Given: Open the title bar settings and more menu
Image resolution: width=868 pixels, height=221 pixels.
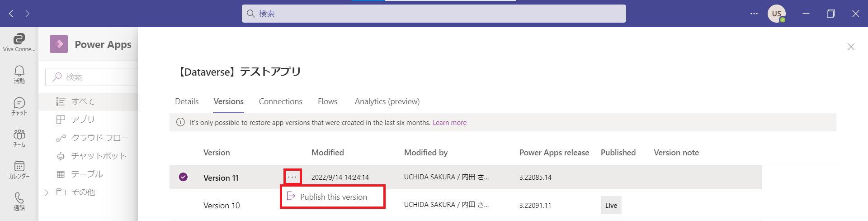Looking at the screenshot, I should (754, 14).
